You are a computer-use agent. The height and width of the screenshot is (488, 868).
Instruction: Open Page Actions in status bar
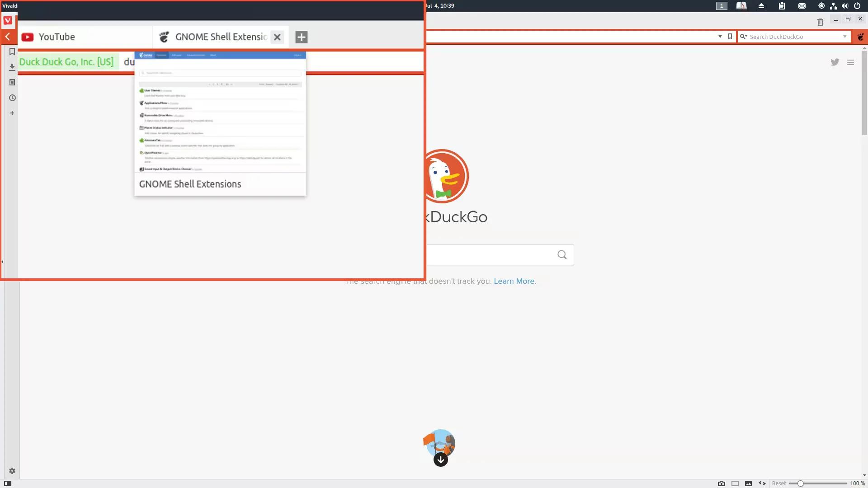(x=762, y=483)
